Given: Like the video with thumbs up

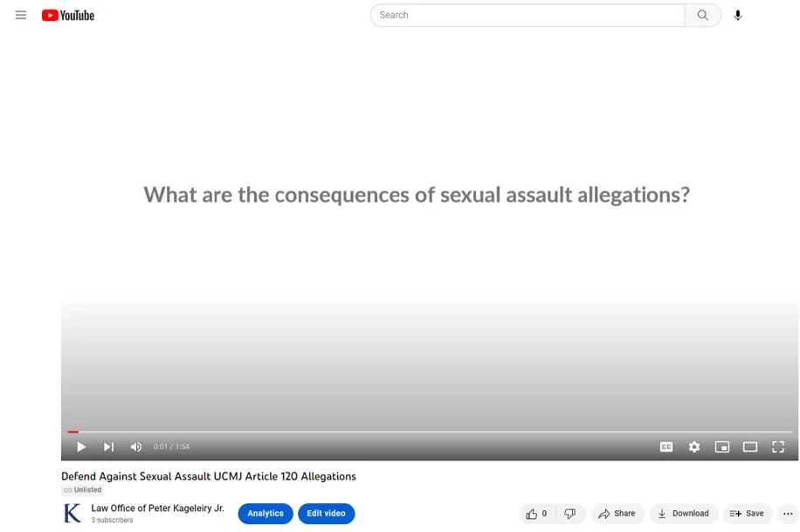Looking at the screenshot, I should coord(536,514).
